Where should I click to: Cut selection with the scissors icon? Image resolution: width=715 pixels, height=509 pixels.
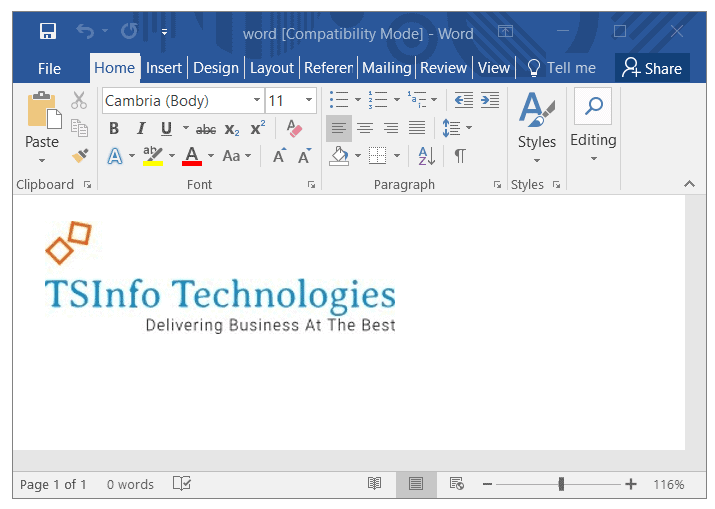pyautogui.click(x=79, y=100)
